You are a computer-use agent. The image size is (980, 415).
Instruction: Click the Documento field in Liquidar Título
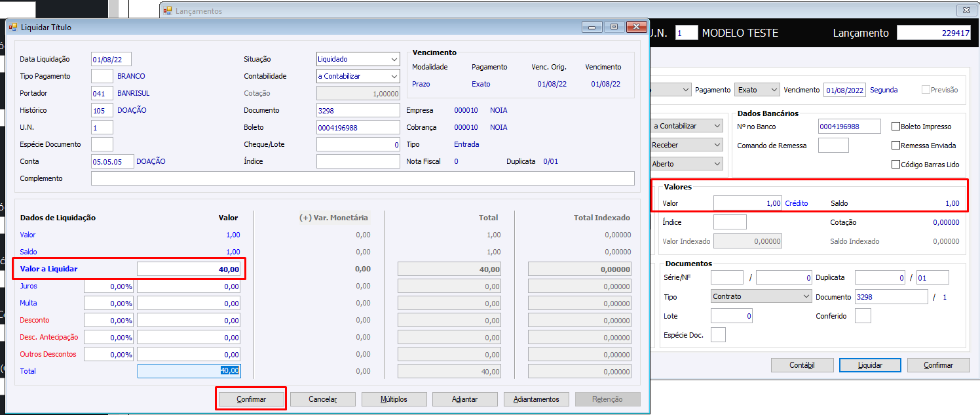pos(358,110)
